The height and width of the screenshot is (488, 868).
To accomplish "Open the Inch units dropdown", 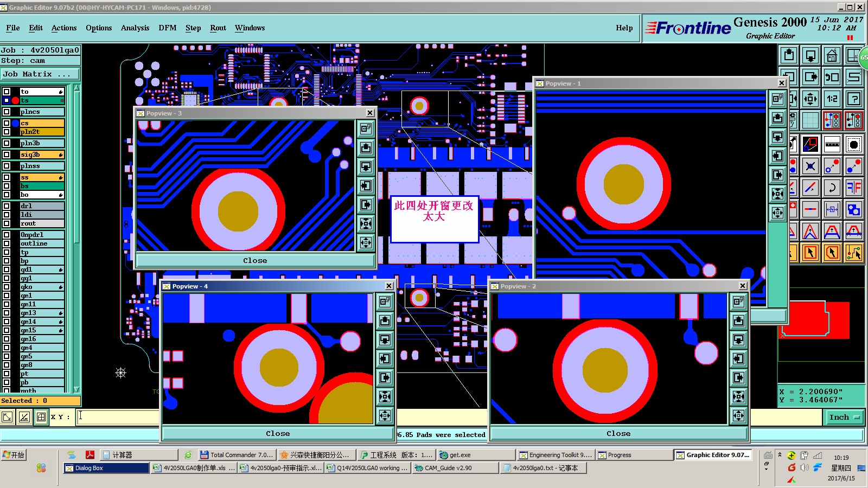I will (x=845, y=417).
